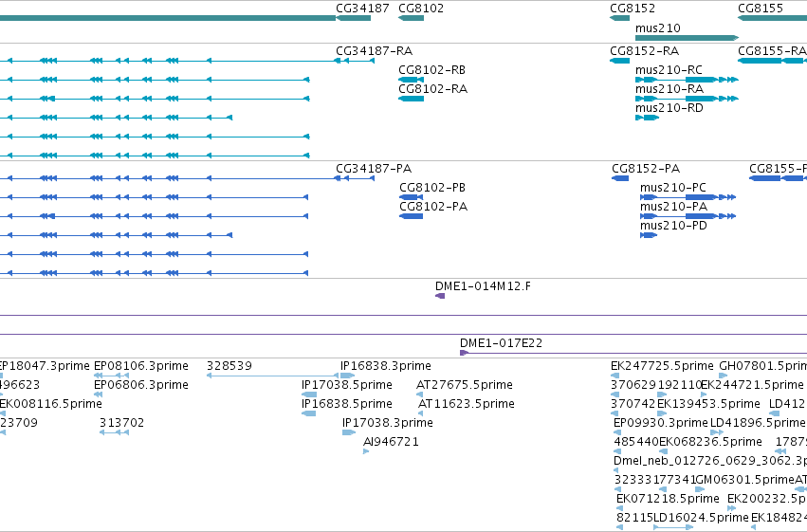Select the EP06806.3prime EST label
The height and width of the screenshot is (532, 807).
tap(141, 385)
